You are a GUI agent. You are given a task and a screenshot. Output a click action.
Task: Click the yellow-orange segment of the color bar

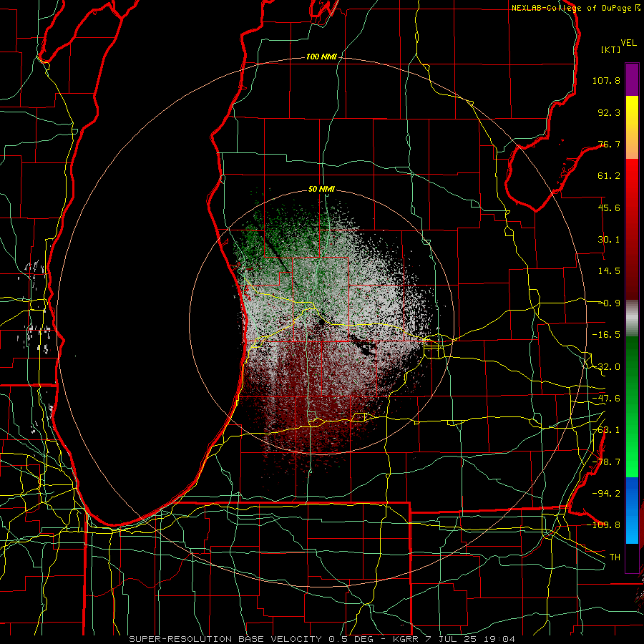point(632,127)
